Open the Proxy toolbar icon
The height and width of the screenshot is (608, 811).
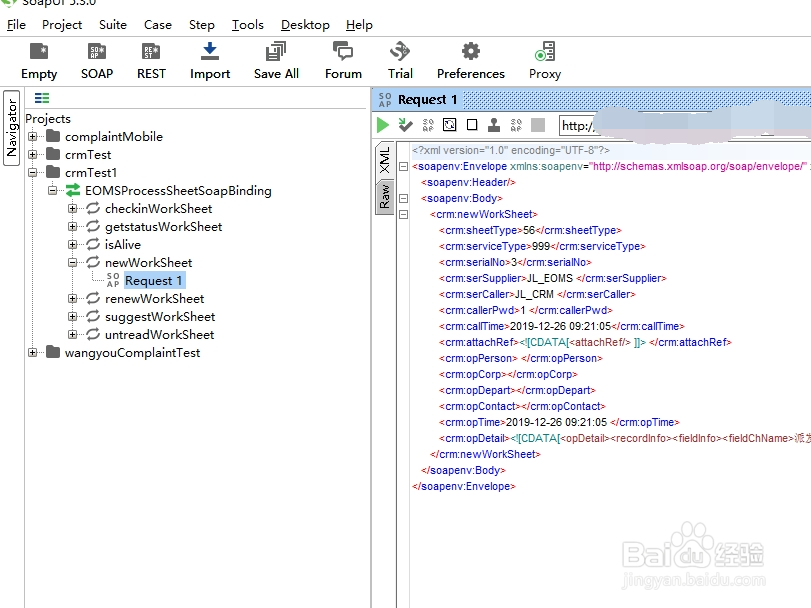[545, 62]
